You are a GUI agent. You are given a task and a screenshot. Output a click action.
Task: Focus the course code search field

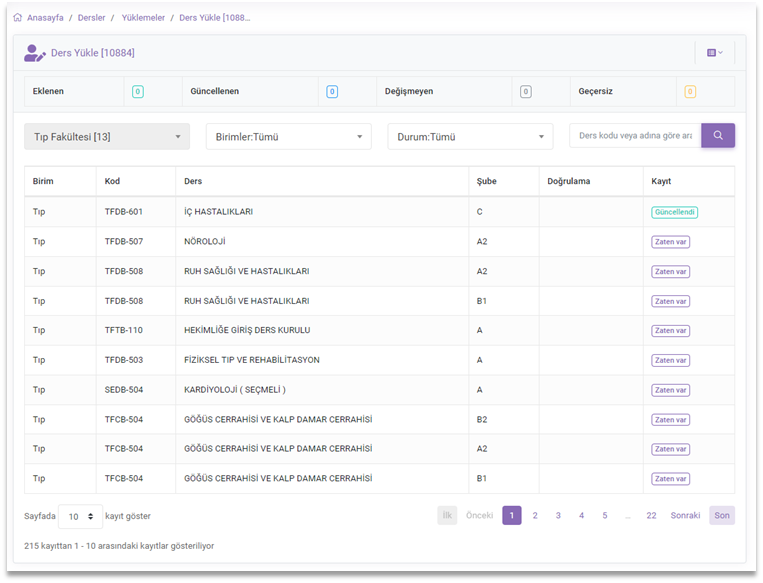(634, 136)
